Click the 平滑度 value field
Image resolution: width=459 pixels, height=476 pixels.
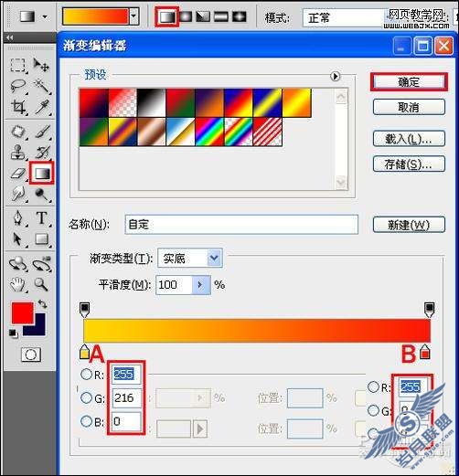(174, 285)
